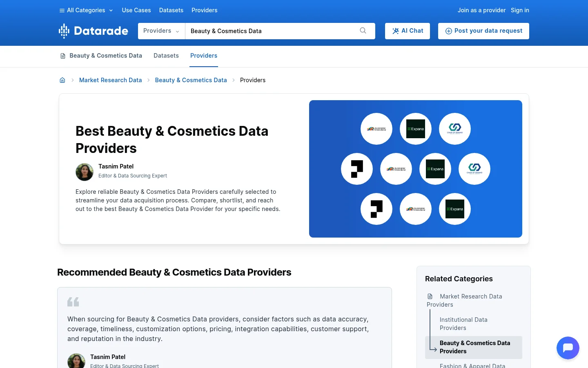Screen dimensions: 588x368
Task: Click the All Categories hamburger icon
Action: coord(62,11)
